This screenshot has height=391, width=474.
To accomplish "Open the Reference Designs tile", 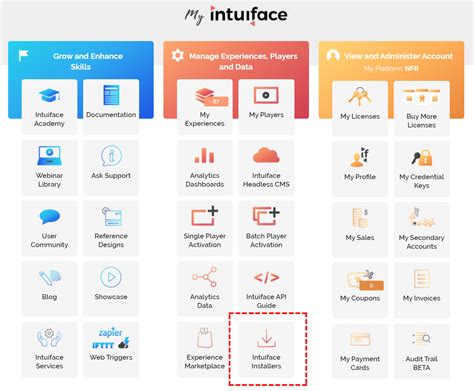I will click(x=111, y=228).
